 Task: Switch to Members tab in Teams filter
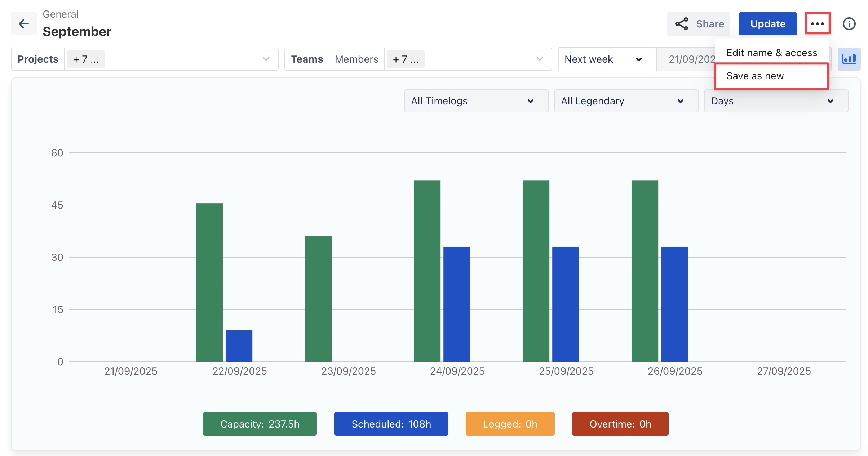[x=356, y=59]
